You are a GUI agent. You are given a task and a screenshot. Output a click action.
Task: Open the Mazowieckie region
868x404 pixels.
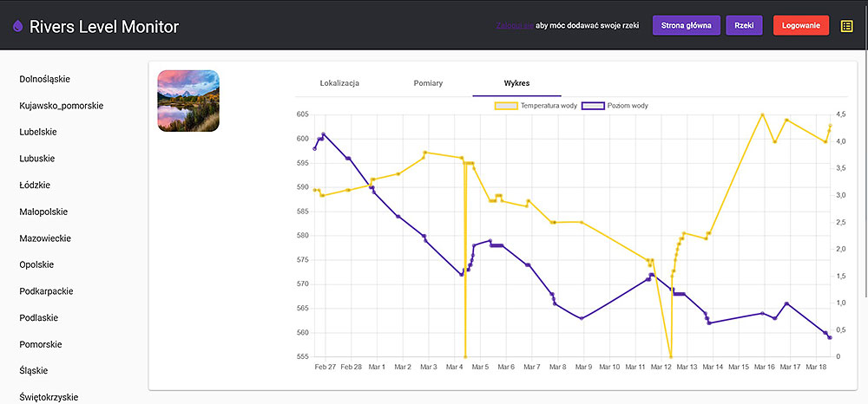pyautogui.click(x=45, y=238)
